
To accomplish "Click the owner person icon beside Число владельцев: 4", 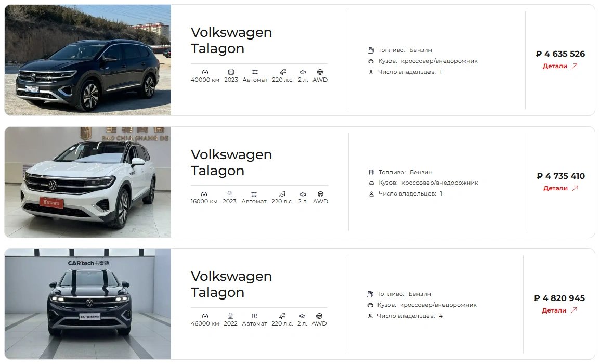I will [x=370, y=316].
